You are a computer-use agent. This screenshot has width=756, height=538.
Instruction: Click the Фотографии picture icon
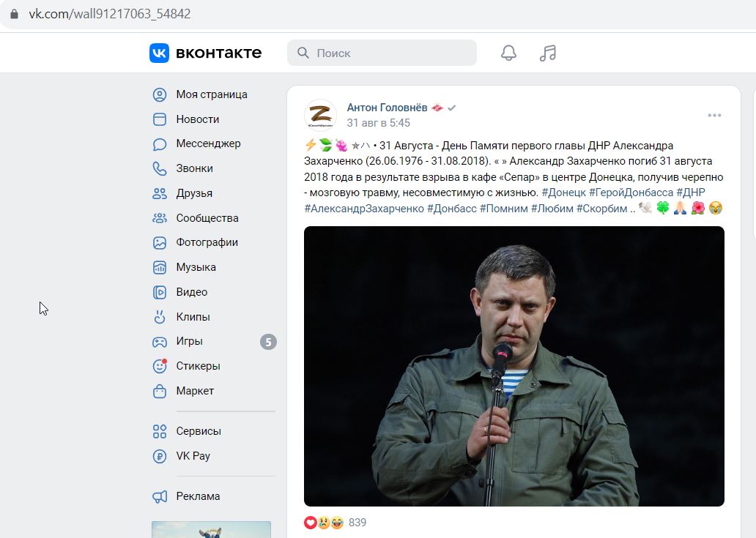[x=160, y=243]
